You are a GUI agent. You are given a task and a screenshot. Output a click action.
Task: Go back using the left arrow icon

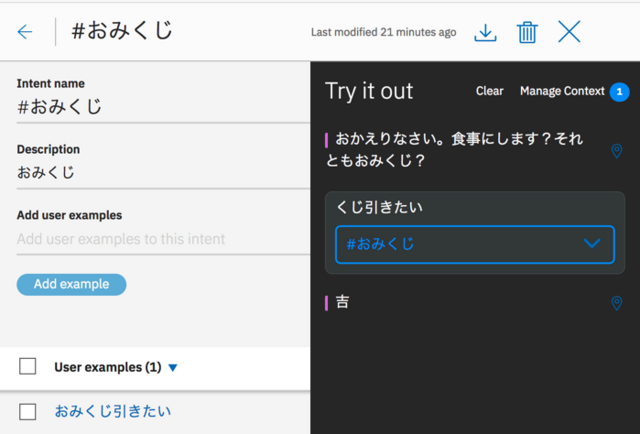pyautogui.click(x=25, y=31)
